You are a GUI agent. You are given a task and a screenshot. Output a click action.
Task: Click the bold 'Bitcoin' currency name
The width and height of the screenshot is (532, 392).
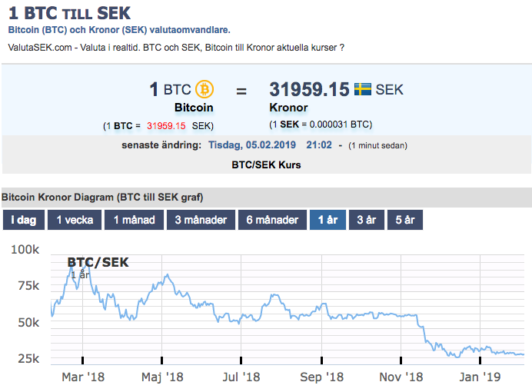194,108
